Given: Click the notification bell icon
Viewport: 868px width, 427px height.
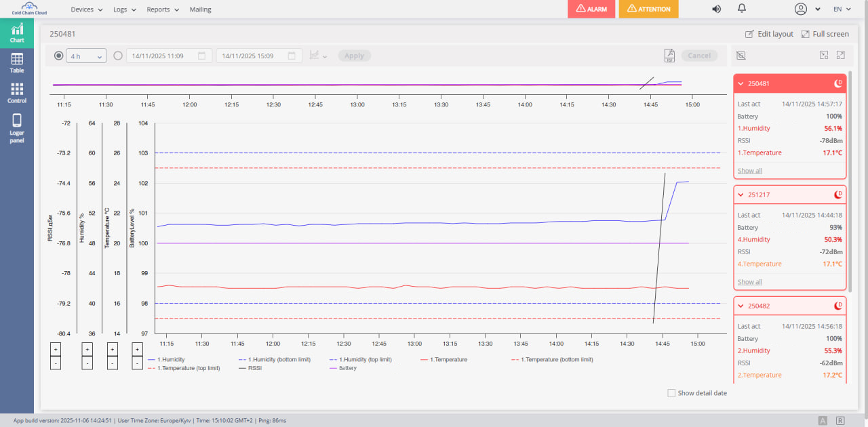Looking at the screenshot, I should pos(741,9).
